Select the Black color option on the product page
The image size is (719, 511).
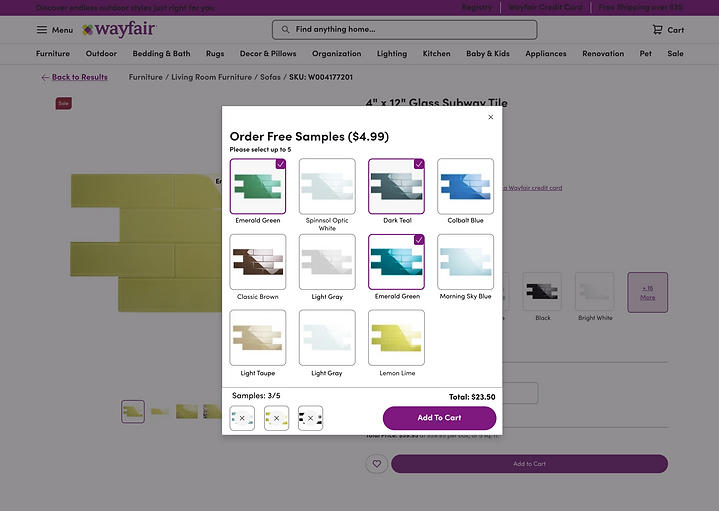click(x=542, y=292)
